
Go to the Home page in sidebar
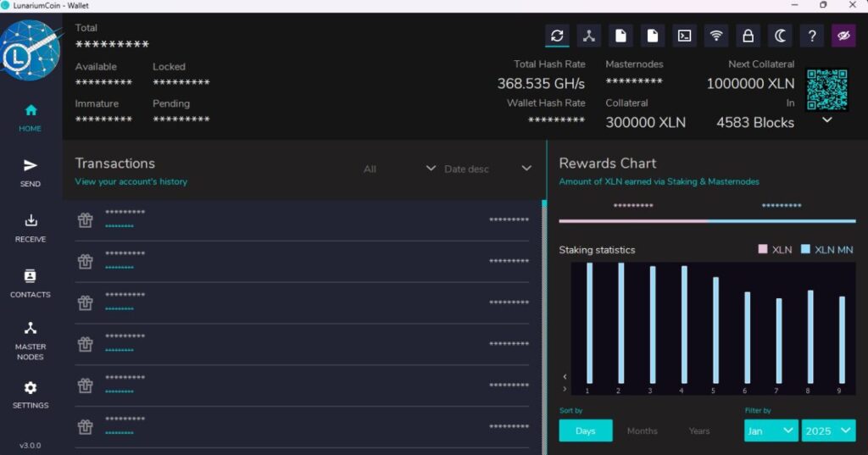[31, 118]
